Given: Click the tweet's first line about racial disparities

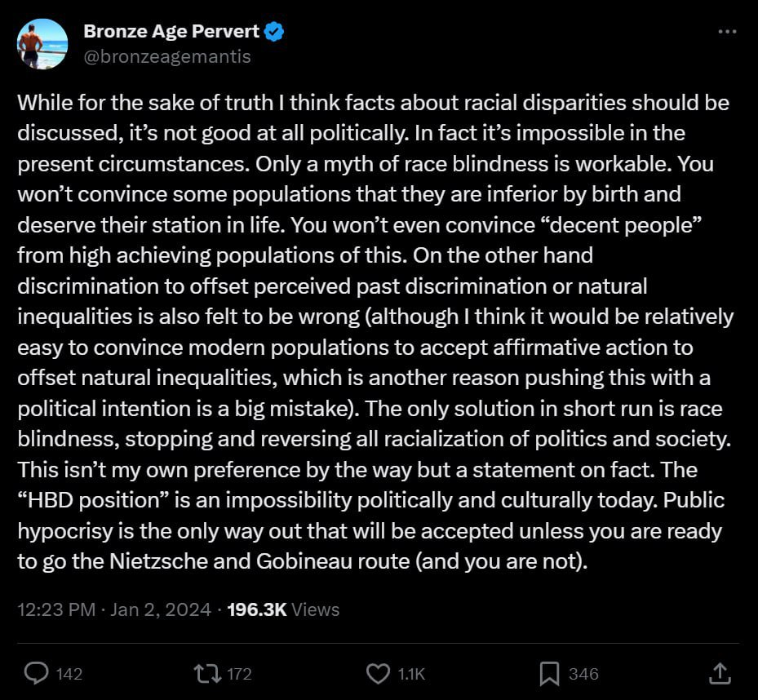Looking at the screenshot, I should coord(373,103).
